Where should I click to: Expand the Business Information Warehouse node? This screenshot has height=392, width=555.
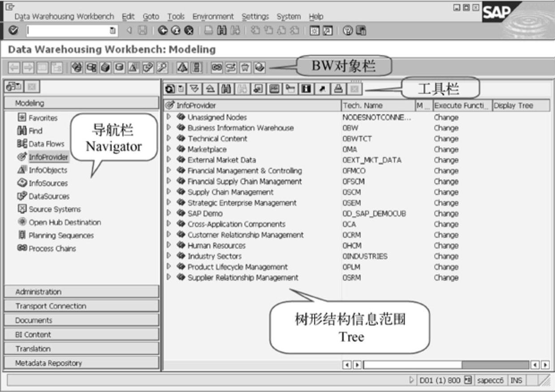pyautogui.click(x=169, y=127)
